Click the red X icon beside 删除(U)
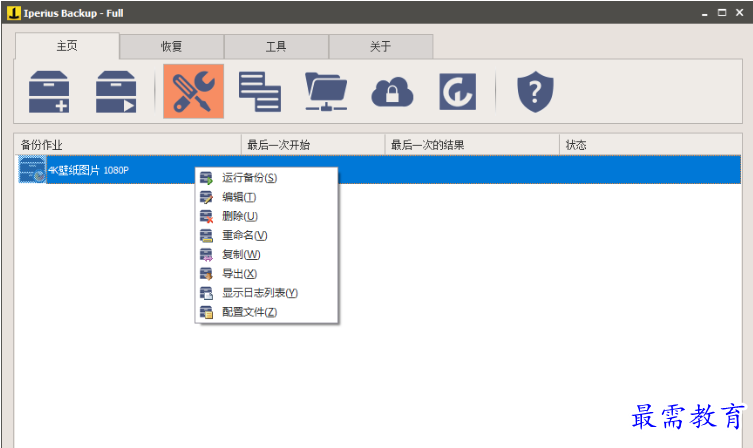Image resolution: width=753 pixels, height=448 pixels. click(x=206, y=217)
